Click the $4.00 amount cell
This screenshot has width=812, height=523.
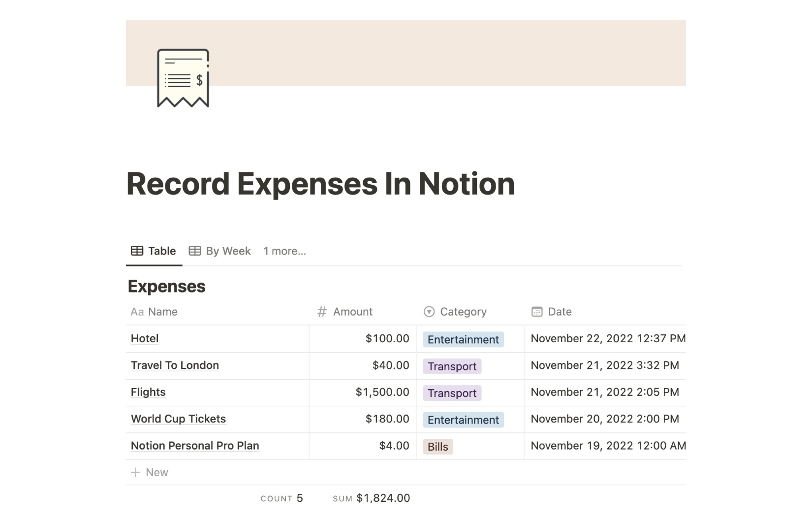coord(363,446)
